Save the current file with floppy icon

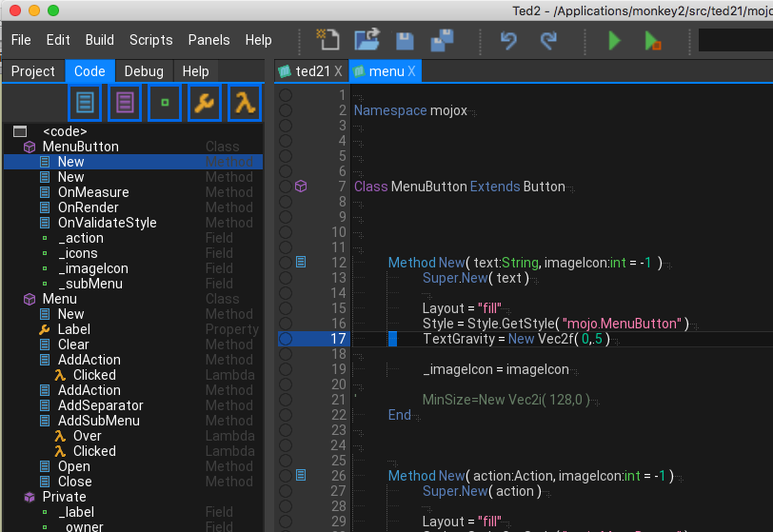click(405, 40)
